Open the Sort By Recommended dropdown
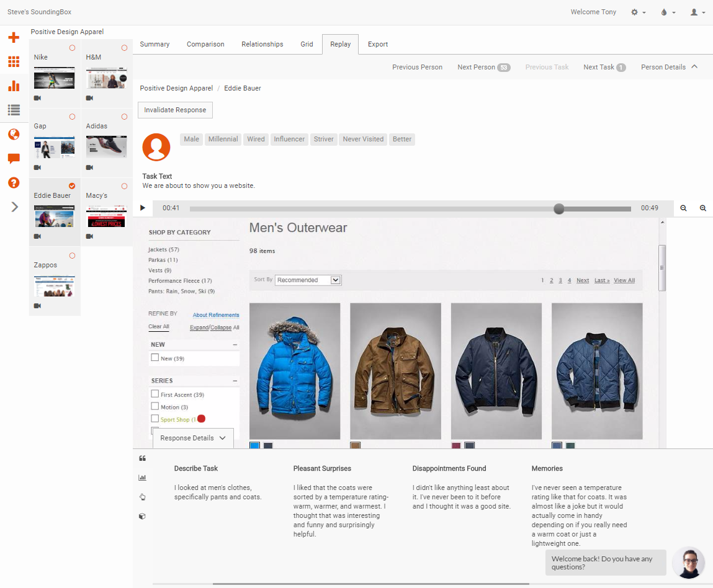Viewport: 713px width, 588px height. point(308,280)
